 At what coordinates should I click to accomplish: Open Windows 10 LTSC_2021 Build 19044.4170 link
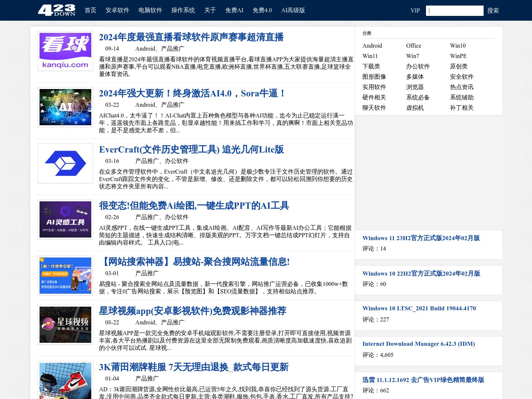tap(419, 308)
